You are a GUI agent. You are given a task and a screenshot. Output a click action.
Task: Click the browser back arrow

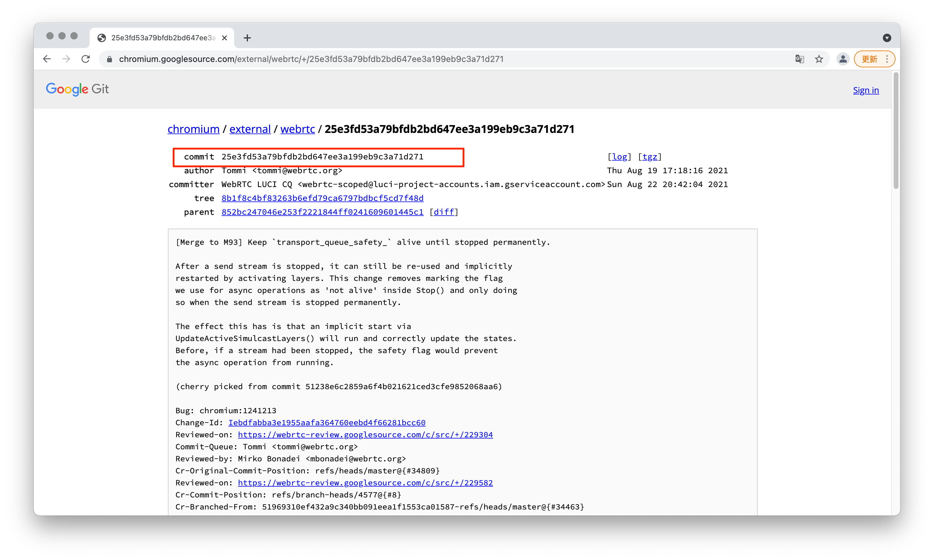(47, 59)
